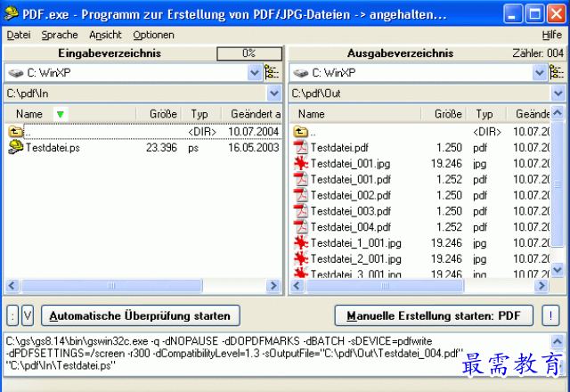This screenshot has width=570, height=392.
Task: Sort output list by Größe column
Action: [444, 114]
